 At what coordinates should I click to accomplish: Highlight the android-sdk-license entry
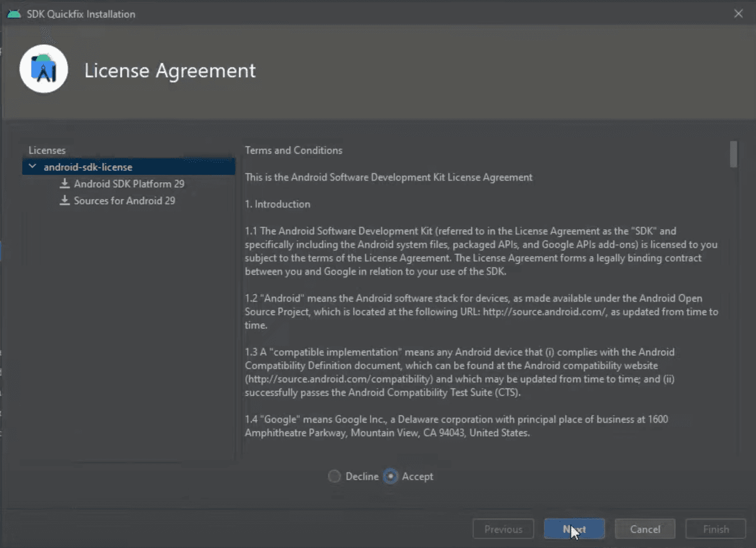click(87, 166)
